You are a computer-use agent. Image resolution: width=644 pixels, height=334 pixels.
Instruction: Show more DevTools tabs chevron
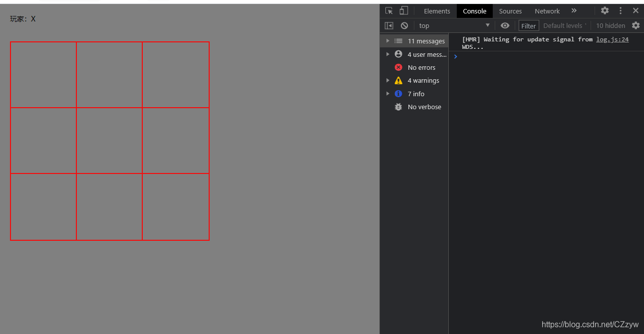[x=574, y=10]
